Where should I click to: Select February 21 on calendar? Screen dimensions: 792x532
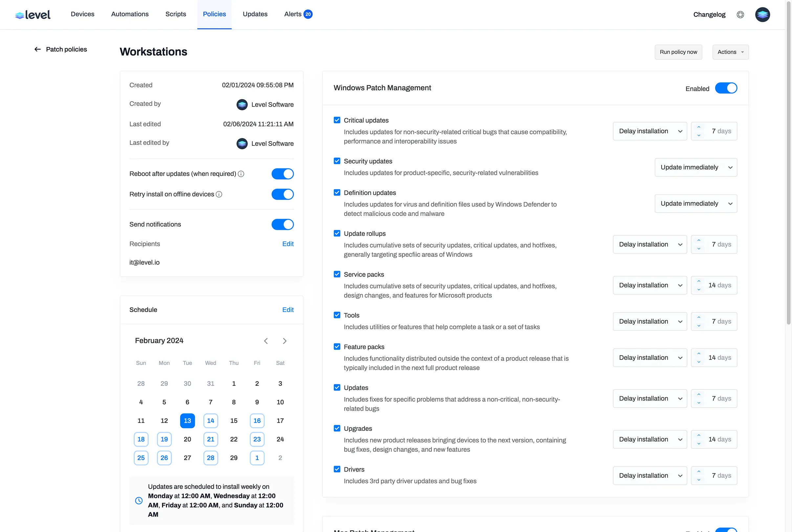pyautogui.click(x=210, y=439)
